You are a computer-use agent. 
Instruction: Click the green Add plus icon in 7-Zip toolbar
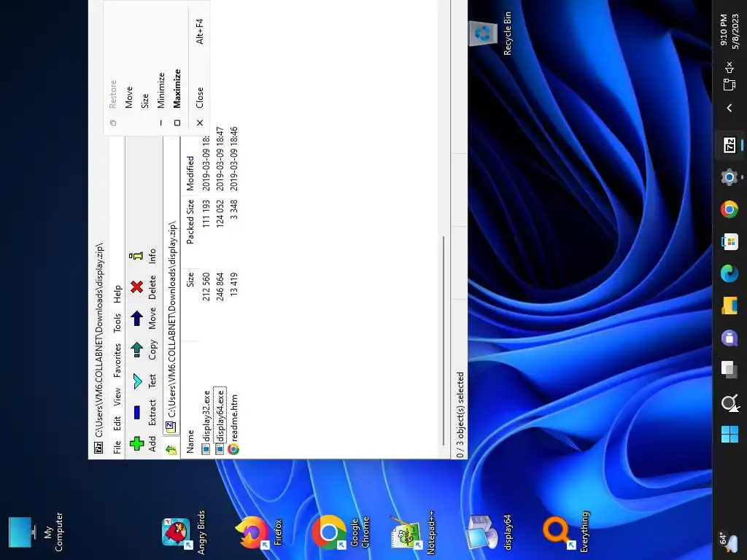coord(136,443)
